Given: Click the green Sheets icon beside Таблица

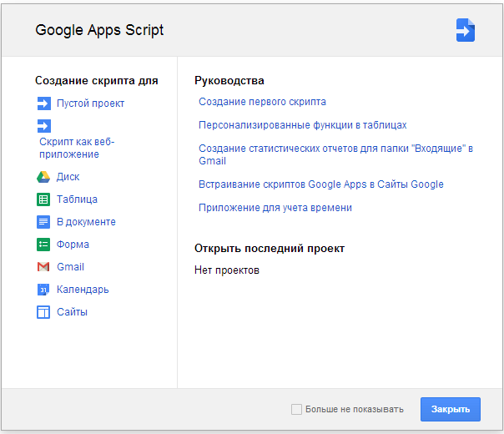Looking at the screenshot, I should click(43, 199).
